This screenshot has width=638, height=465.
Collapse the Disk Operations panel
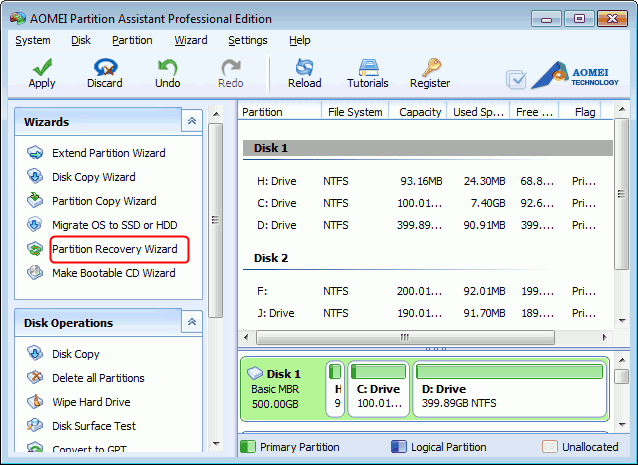(x=192, y=322)
